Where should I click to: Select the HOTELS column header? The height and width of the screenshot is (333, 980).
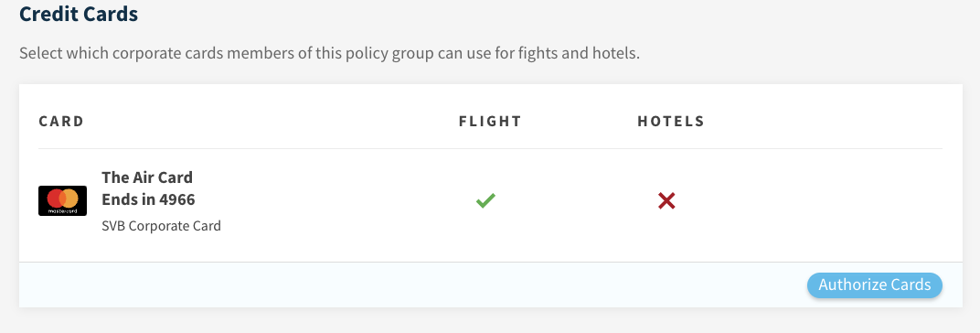[671, 122]
